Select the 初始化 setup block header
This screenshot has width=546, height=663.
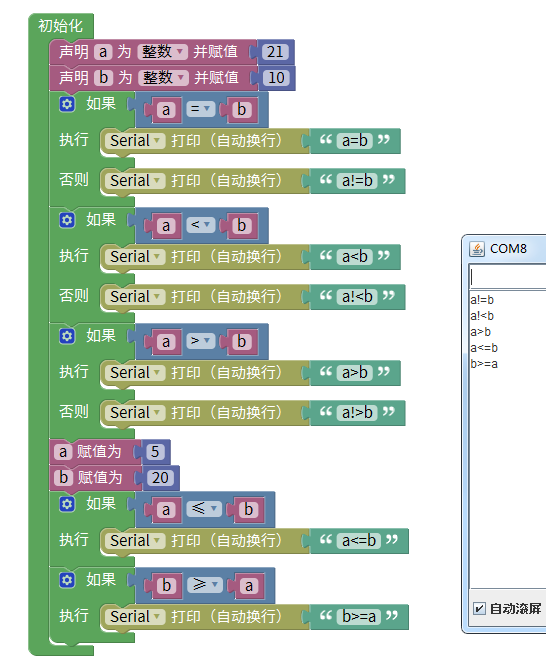pos(60,26)
